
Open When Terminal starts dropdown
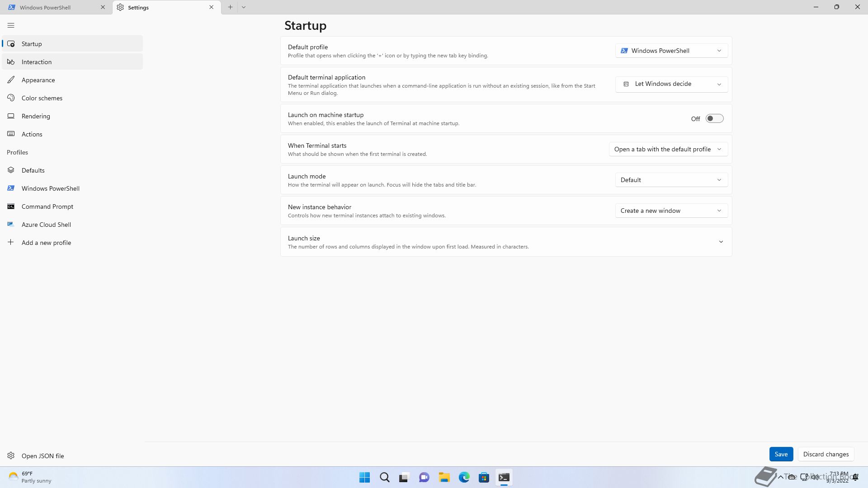pos(668,149)
